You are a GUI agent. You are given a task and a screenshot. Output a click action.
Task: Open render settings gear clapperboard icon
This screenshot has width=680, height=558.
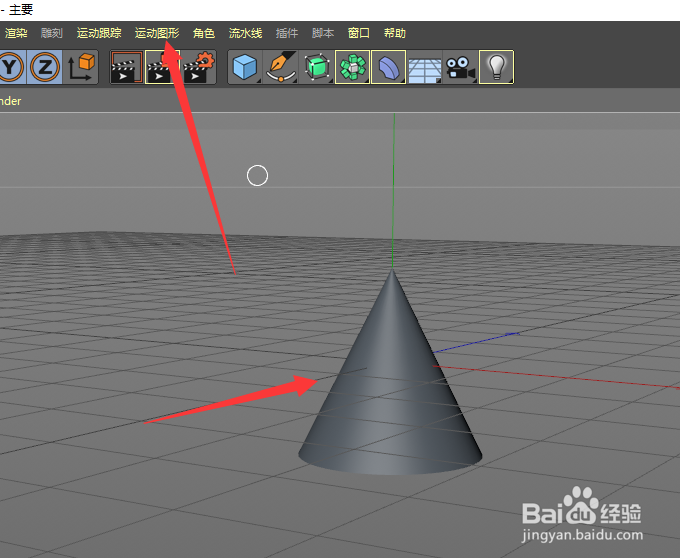click(x=199, y=67)
